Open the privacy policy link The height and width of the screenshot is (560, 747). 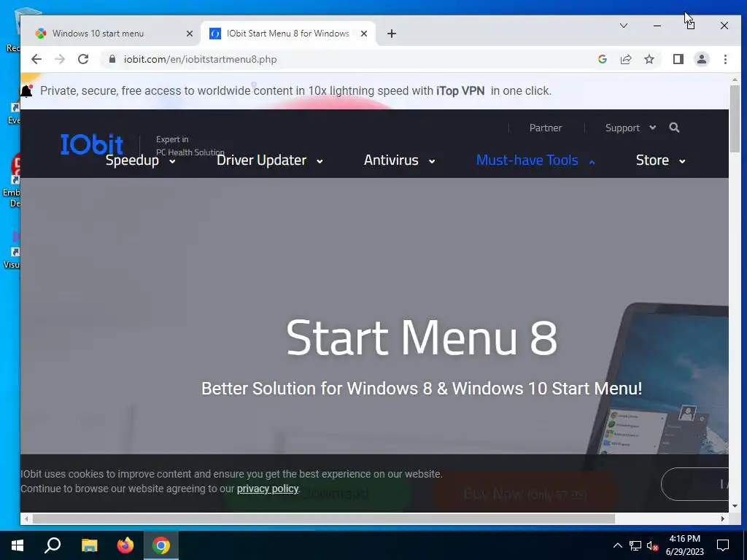click(x=268, y=489)
